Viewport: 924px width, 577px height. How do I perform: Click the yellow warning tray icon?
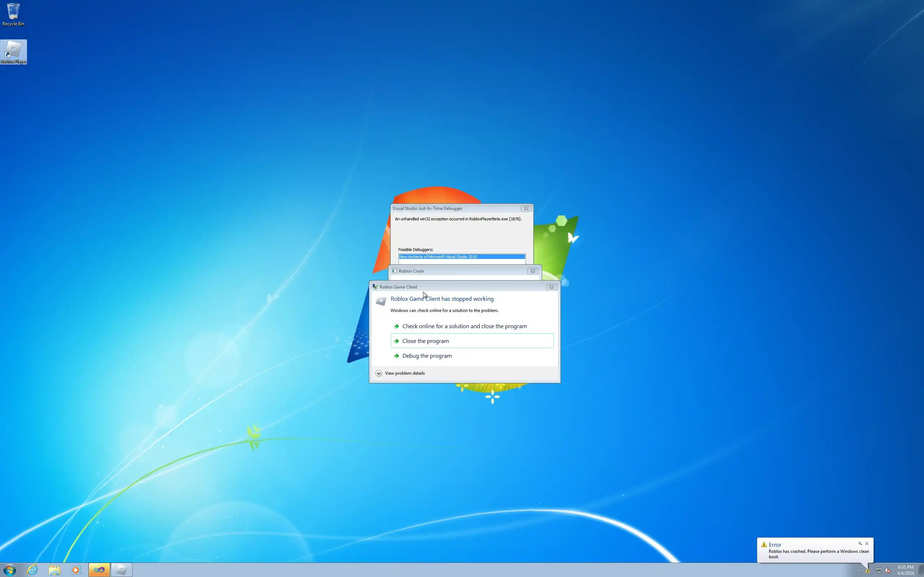[x=867, y=571]
